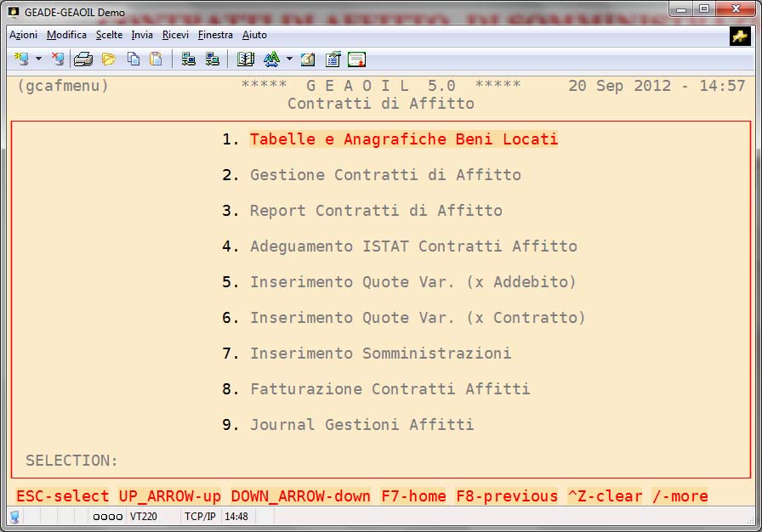Viewport: 762px width, 532px height.
Task: Open the Azioni menu
Action: 23,35
